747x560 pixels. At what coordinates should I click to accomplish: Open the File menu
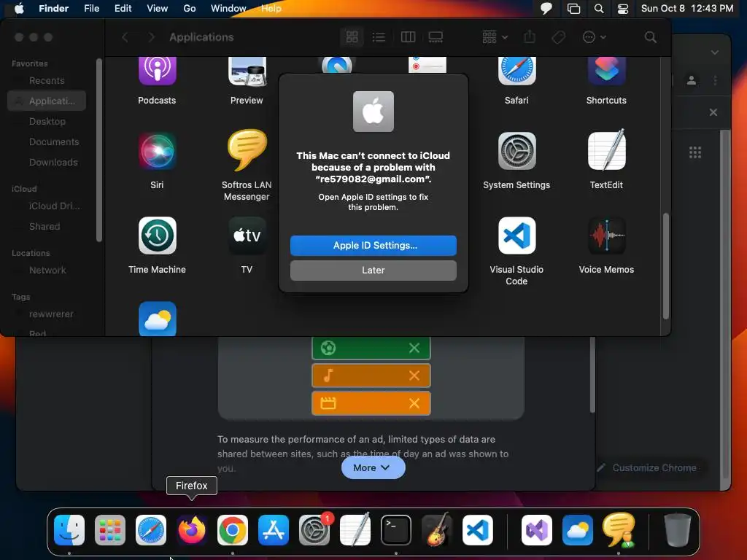point(91,8)
